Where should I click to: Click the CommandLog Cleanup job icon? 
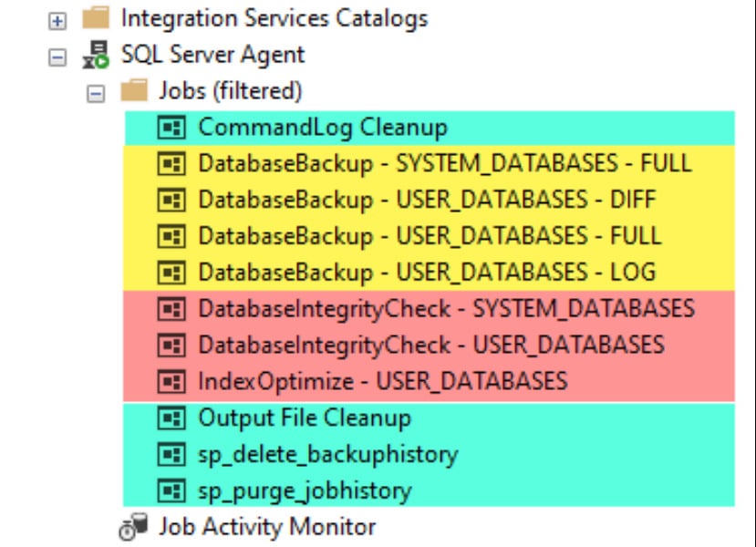click(171, 128)
